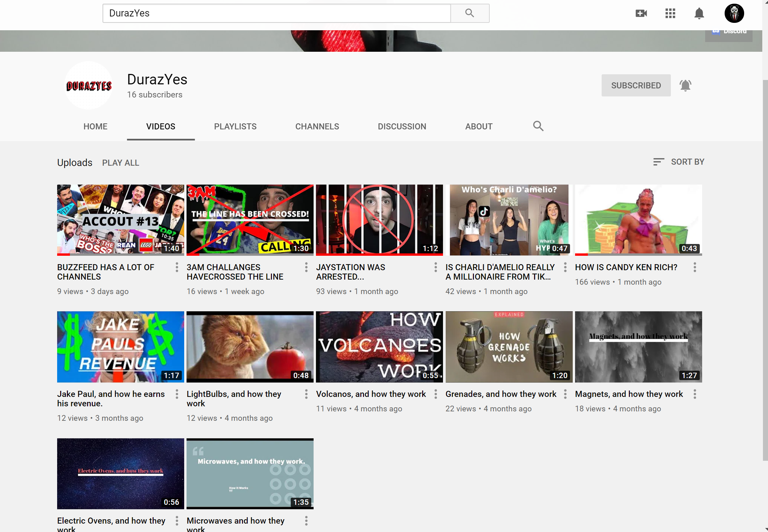Open the Jaystation Was Arrested video thumbnail

pyautogui.click(x=379, y=220)
